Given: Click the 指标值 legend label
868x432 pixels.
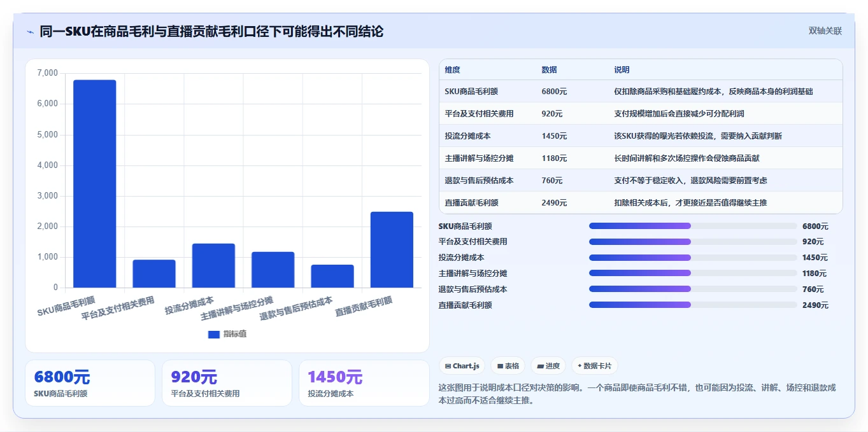Looking at the screenshot, I should click(234, 334).
